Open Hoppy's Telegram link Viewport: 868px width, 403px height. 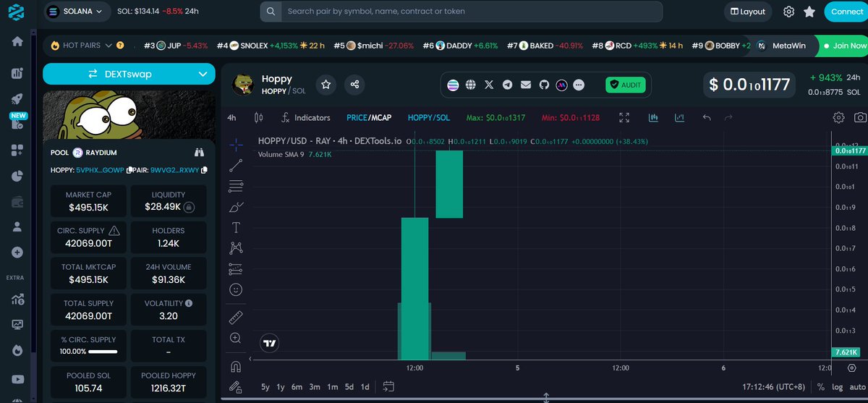click(x=507, y=85)
